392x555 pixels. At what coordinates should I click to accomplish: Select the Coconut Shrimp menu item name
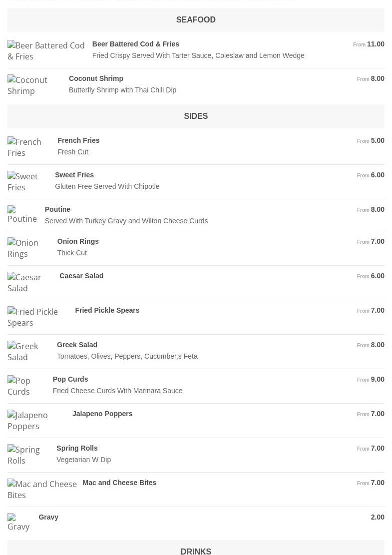96,78
